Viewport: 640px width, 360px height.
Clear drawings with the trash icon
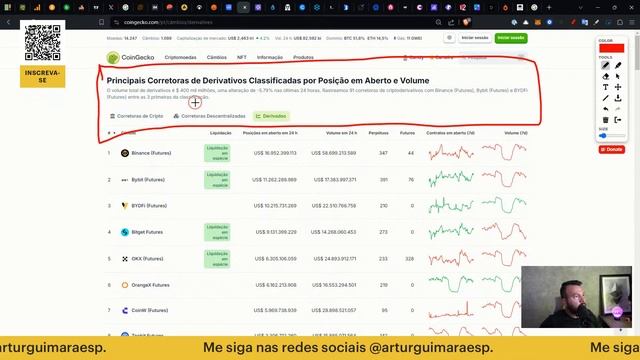click(605, 120)
